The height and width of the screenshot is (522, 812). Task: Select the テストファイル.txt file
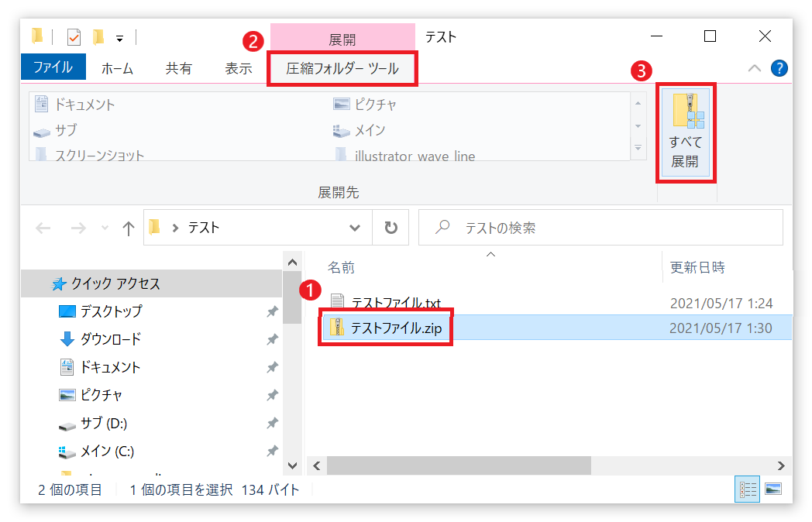396,303
